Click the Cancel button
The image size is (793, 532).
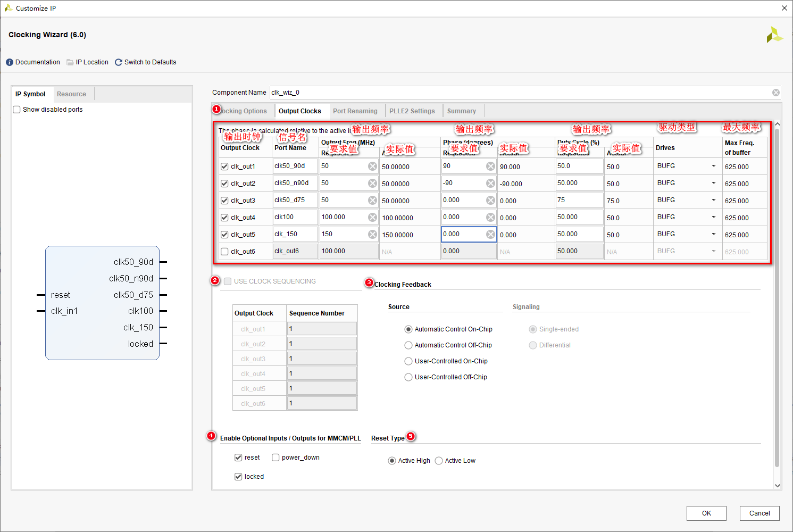pyautogui.click(x=759, y=513)
